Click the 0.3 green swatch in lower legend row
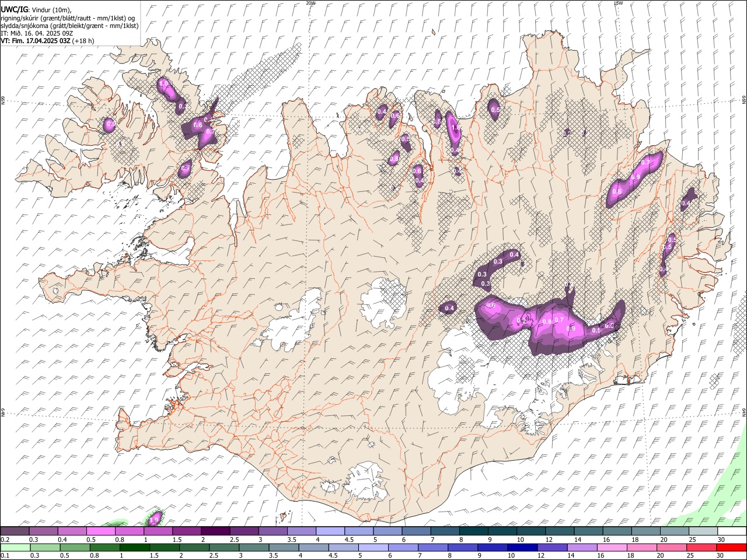This screenshot has height=560, width=747. (x=46, y=547)
